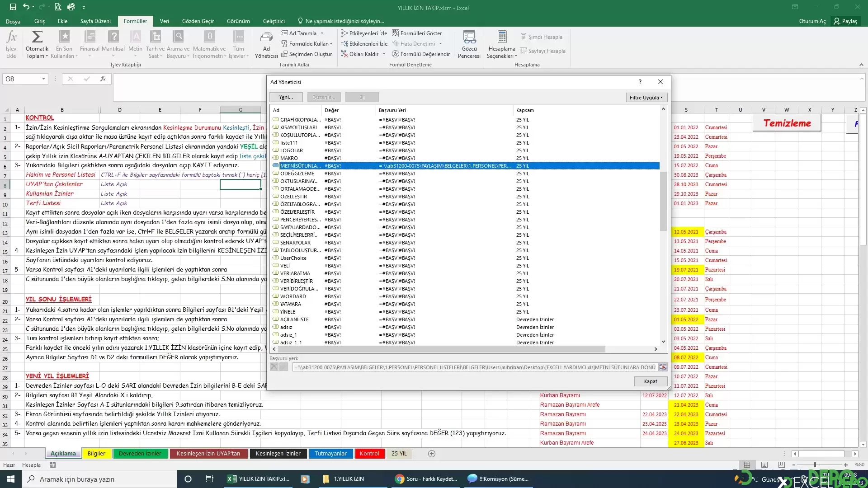Open the Name Box dropdown arrow
Image resolution: width=868 pixels, height=488 pixels.
click(43, 79)
